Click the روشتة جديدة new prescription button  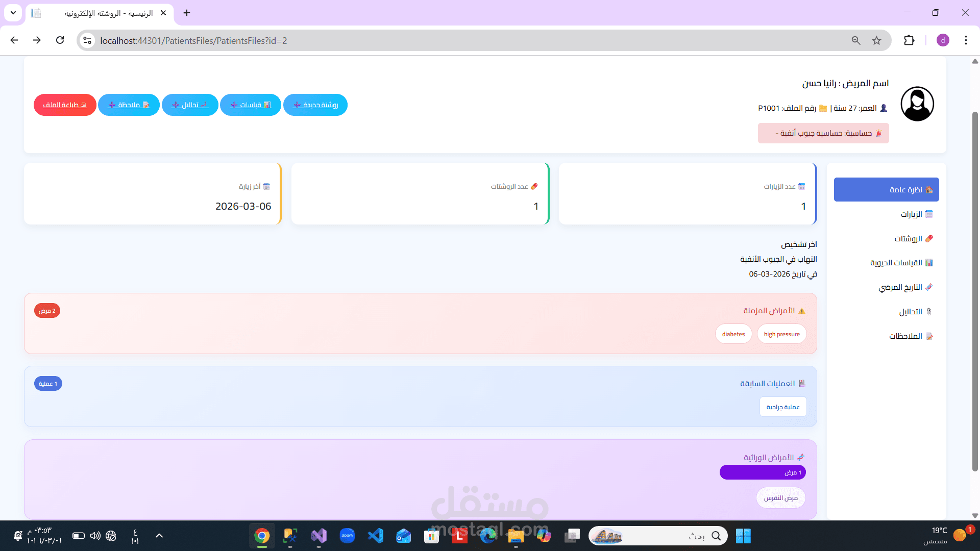point(315,105)
